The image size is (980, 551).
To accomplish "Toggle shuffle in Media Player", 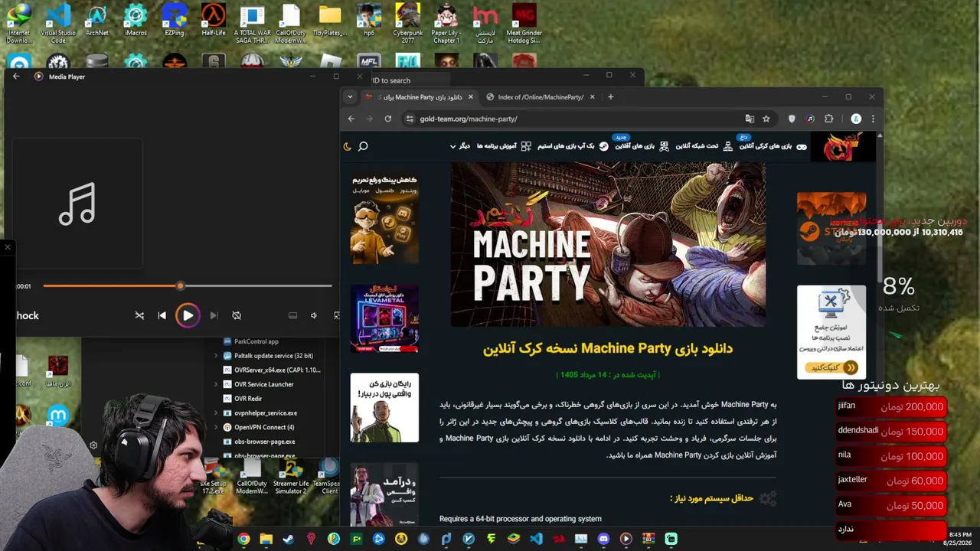I will tap(139, 315).
